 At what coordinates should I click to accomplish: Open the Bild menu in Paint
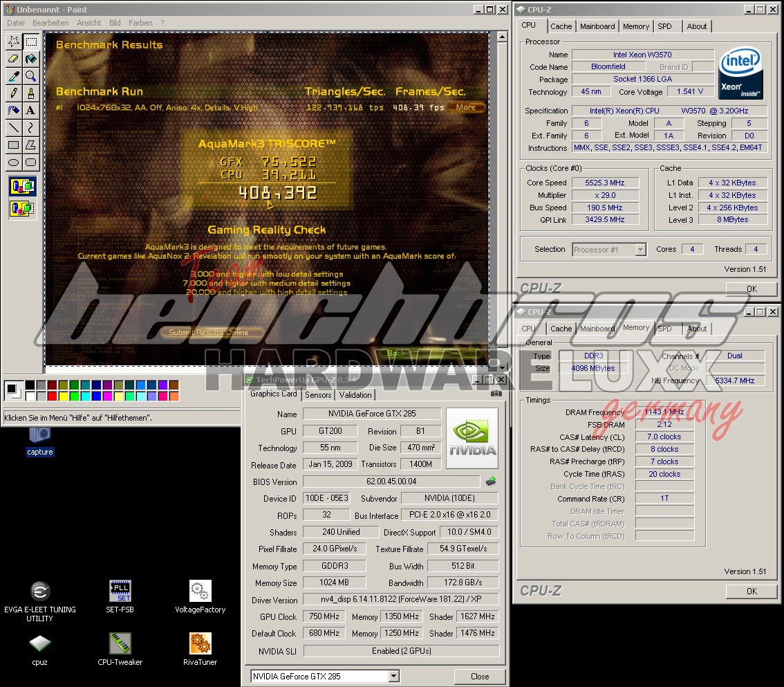[115, 23]
